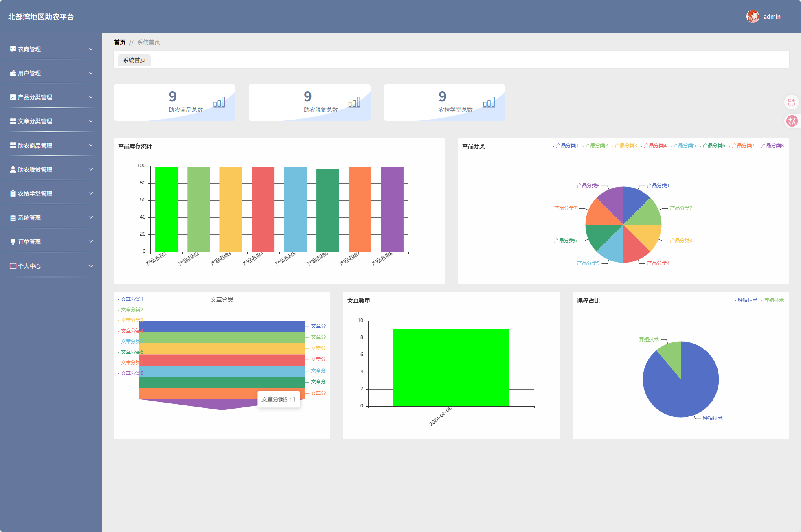
Task: Expand the 用户管理 menu chevron
Action: click(x=91, y=73)
